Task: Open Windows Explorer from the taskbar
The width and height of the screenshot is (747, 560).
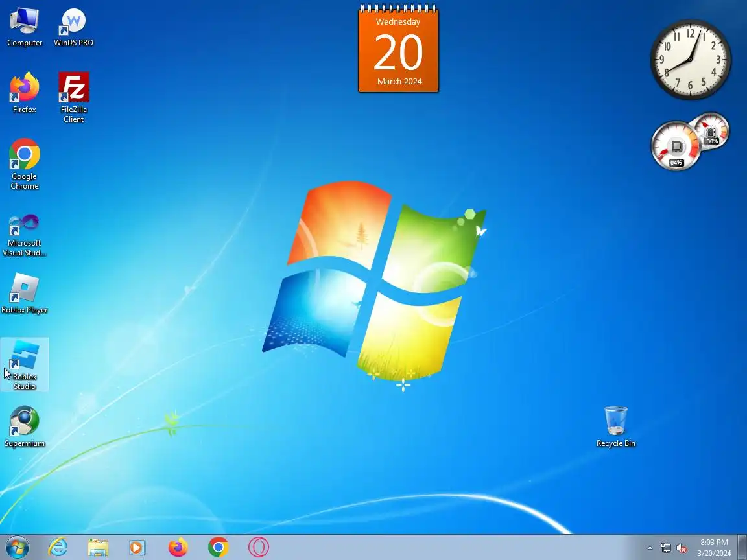Action: [x=98, y=548]
